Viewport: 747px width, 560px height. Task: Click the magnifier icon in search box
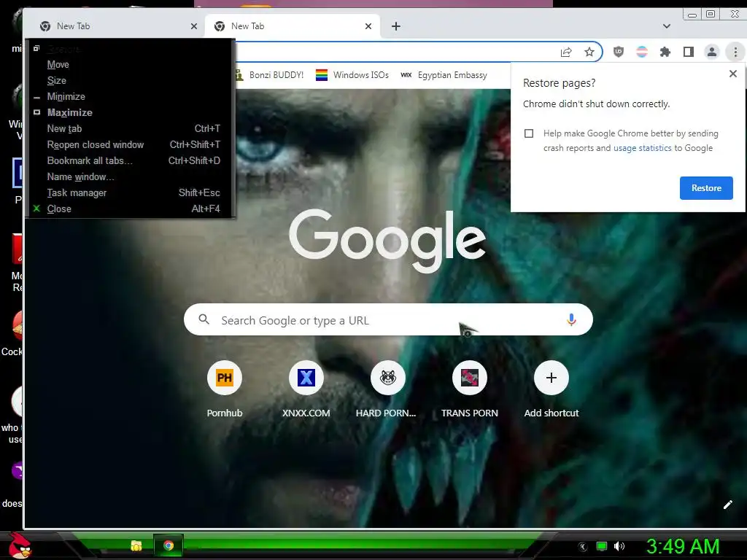204,319
